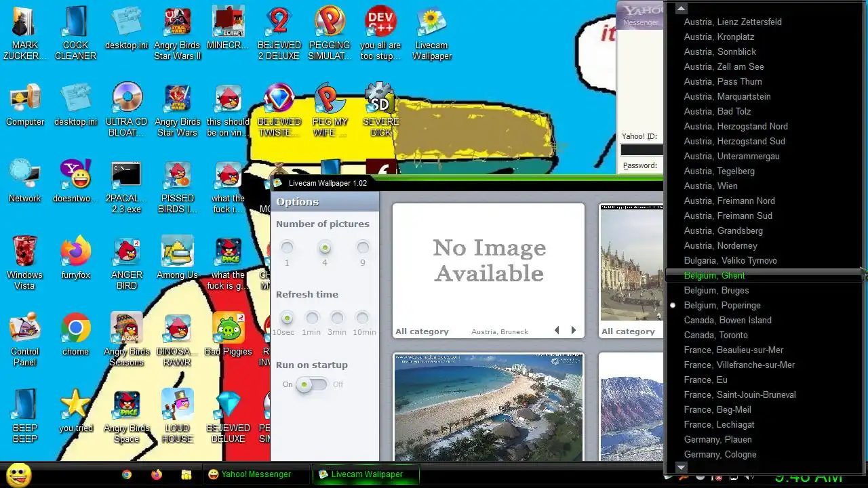The width and height of the screenshot is (868, 488).
Task: Open the Pegging Simulator desktop icon
Action: pyautogui.click(x=330, y=34)
